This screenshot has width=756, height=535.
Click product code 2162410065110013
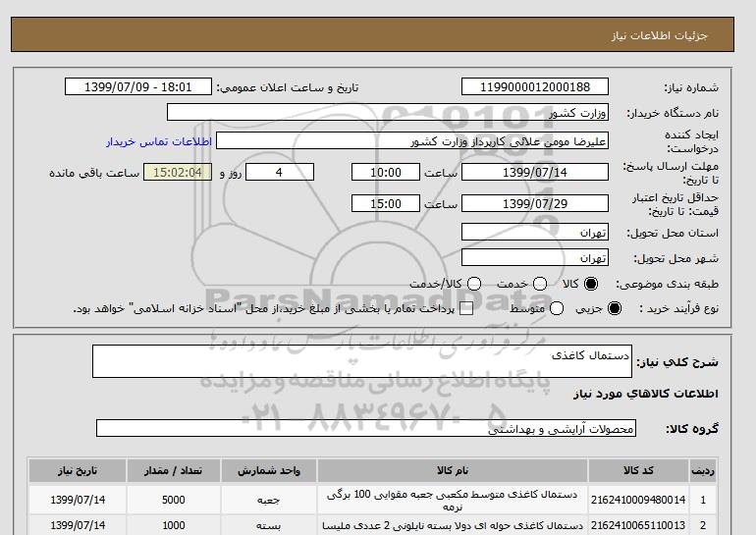638,525
